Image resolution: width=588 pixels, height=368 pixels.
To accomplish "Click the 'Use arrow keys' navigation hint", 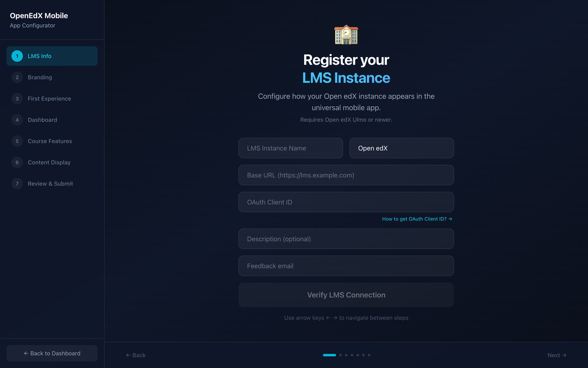I will [x=346, y=318].
